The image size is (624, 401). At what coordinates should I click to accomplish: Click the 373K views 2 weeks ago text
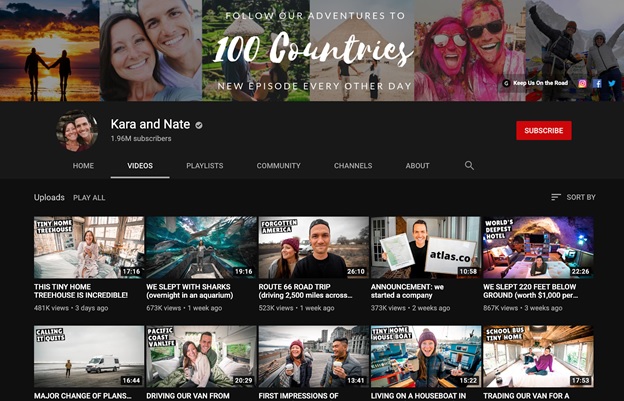[410, 308]
